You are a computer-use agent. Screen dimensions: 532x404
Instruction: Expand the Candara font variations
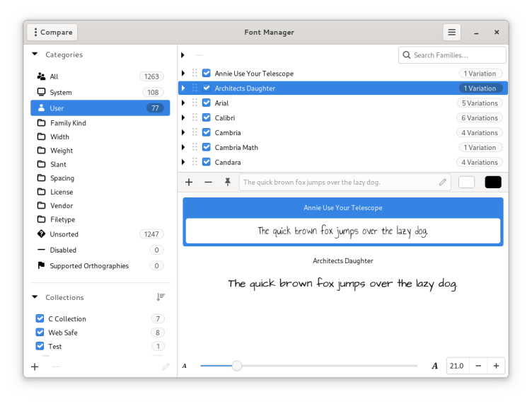coord(183,162)
